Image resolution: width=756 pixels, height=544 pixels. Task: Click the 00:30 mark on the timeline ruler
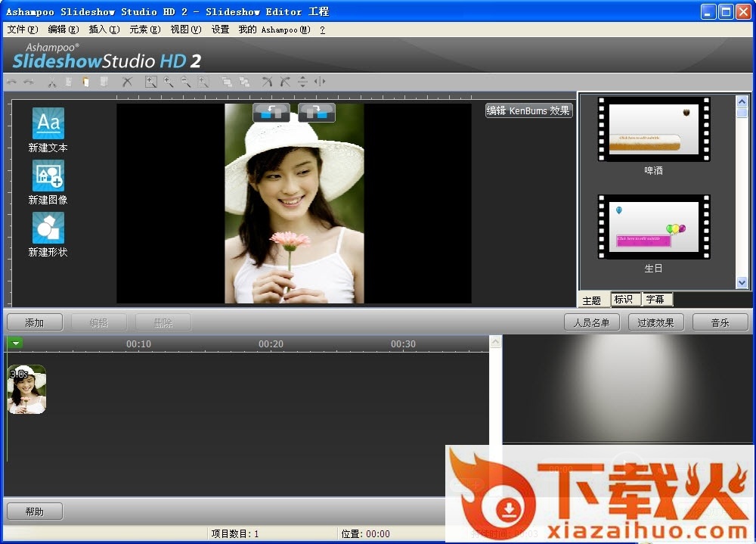click(x=403, y=343)
